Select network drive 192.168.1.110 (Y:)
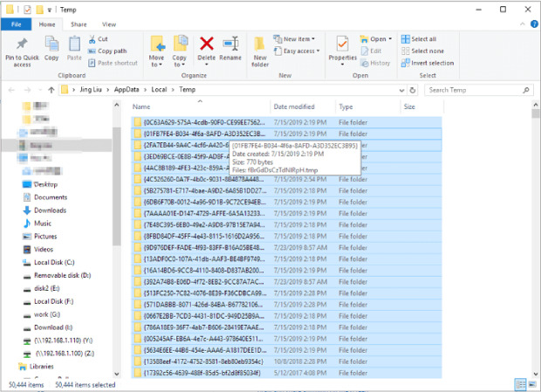This screenshot has height=392, width=541. pos(63,340)
